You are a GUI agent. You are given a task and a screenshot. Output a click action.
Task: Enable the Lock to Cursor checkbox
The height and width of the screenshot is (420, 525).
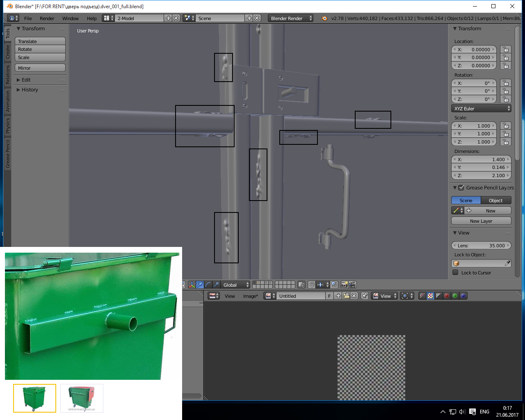455,273
